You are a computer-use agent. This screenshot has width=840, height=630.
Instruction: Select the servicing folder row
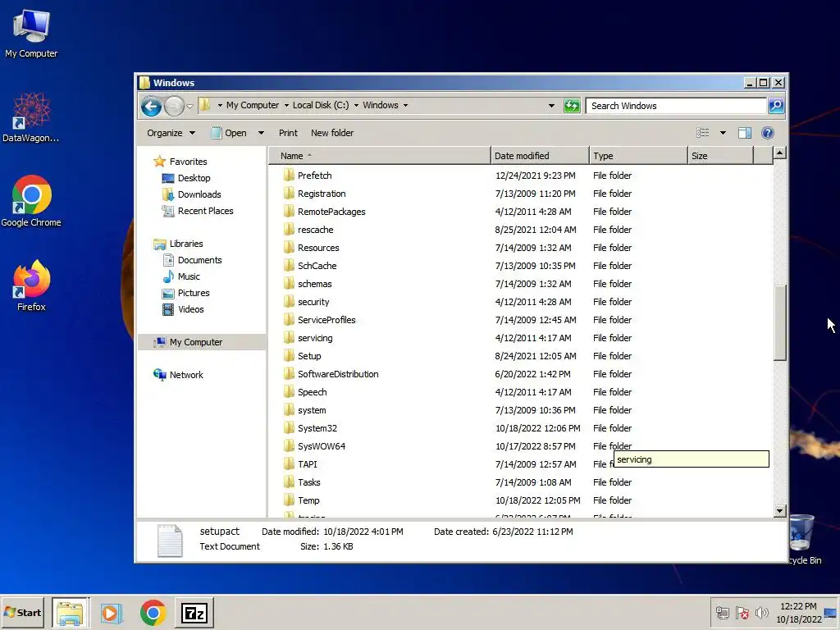pyautogui.click(x=521, y=338)
